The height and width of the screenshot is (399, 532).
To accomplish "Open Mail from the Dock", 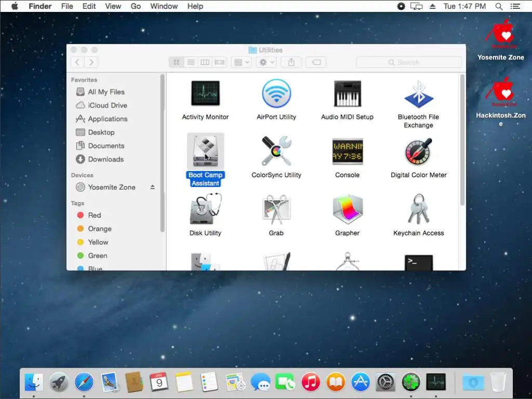I will click(x=109, y=382).
